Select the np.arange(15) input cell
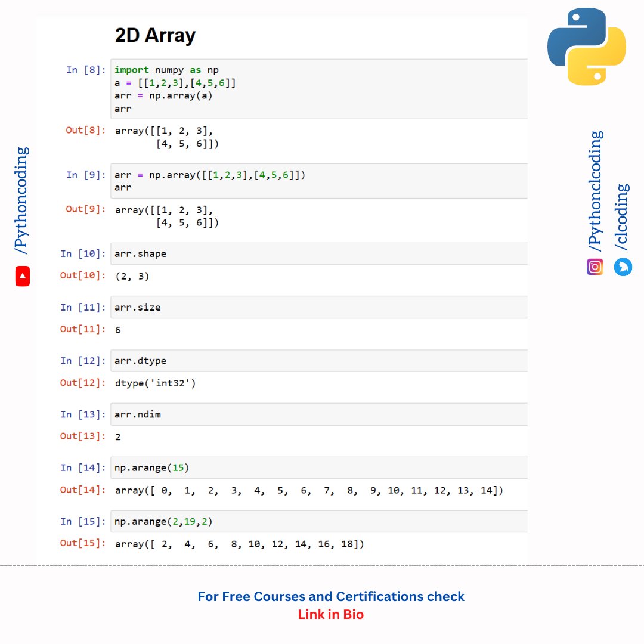This screenshot has width=644, height=644. [318, 468]
